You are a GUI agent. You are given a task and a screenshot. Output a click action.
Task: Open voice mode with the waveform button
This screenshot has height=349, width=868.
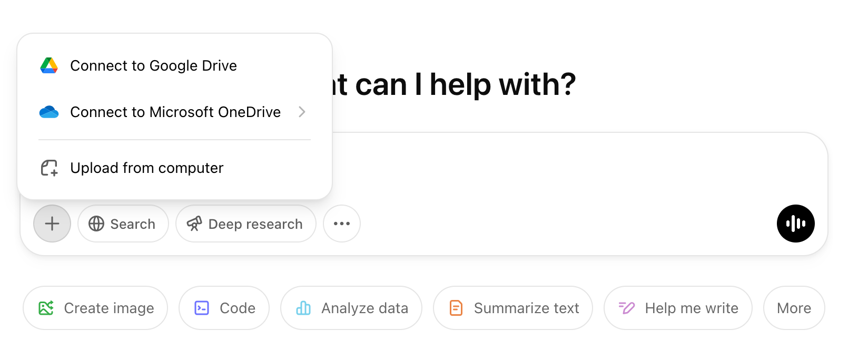click(x=795, y=224)
